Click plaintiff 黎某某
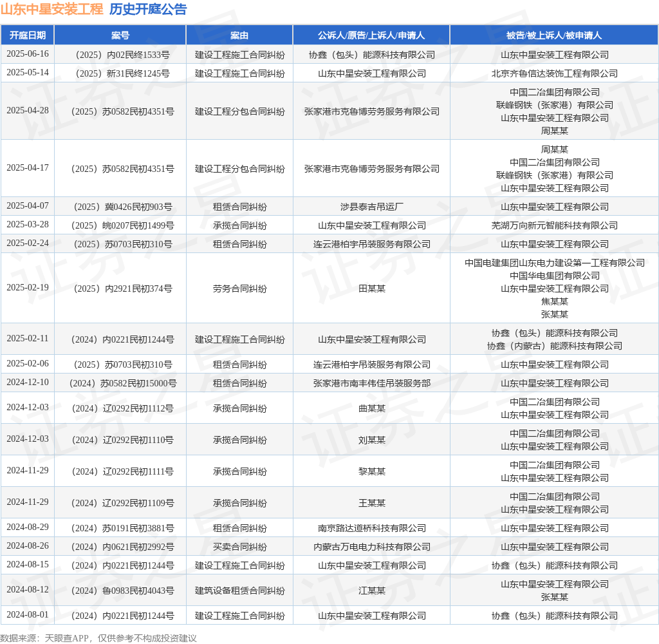The image size is (659, 644). point(371,471)
